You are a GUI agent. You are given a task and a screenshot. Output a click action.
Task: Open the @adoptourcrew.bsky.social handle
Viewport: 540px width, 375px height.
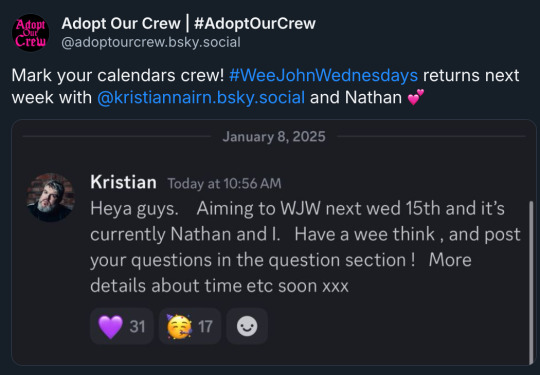tap(151, 42)
